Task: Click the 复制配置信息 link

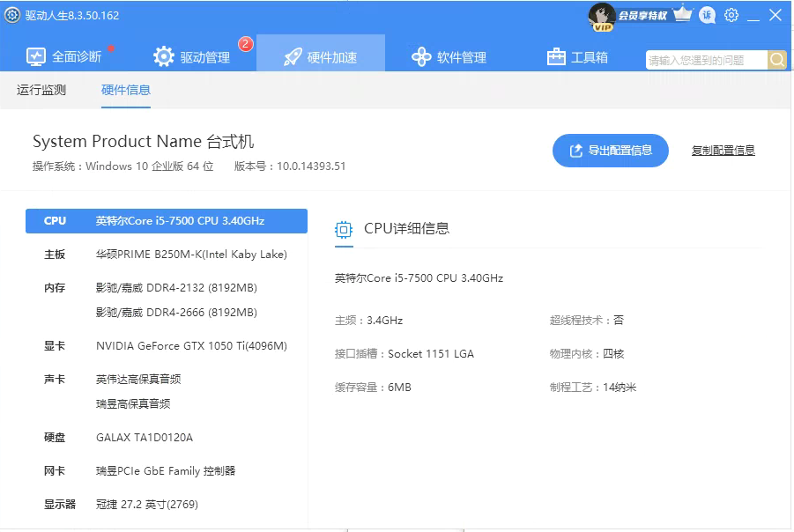Action: click(724, 151)
